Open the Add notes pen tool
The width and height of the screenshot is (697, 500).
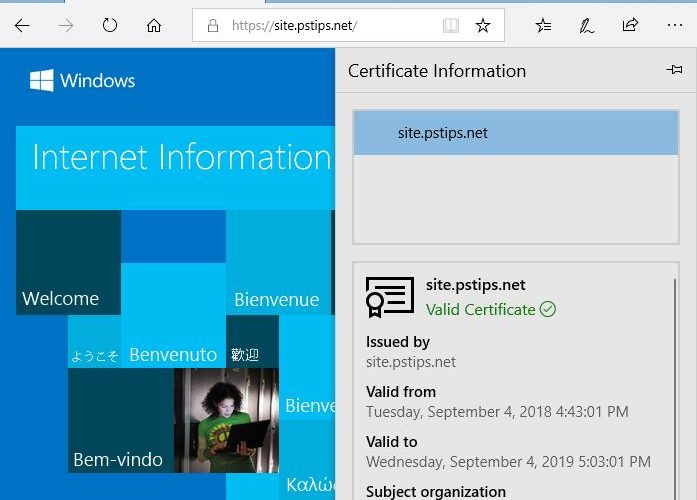pos(587,25)
